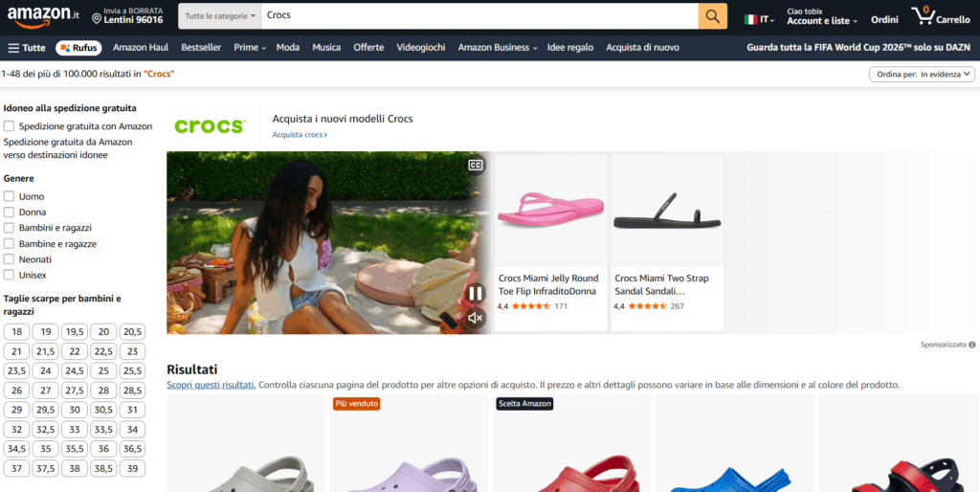Open the Rufus assistant
This screenshot has height=492, width=980.
78,48
